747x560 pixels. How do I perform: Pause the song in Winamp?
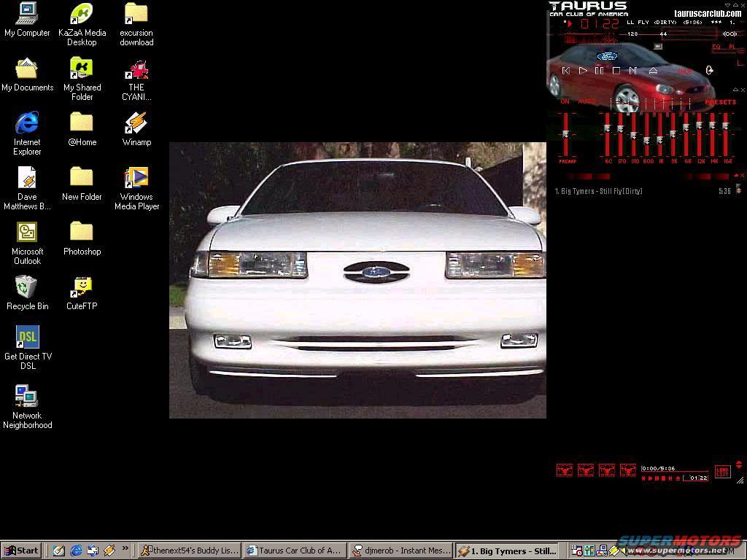click(599, 71)
